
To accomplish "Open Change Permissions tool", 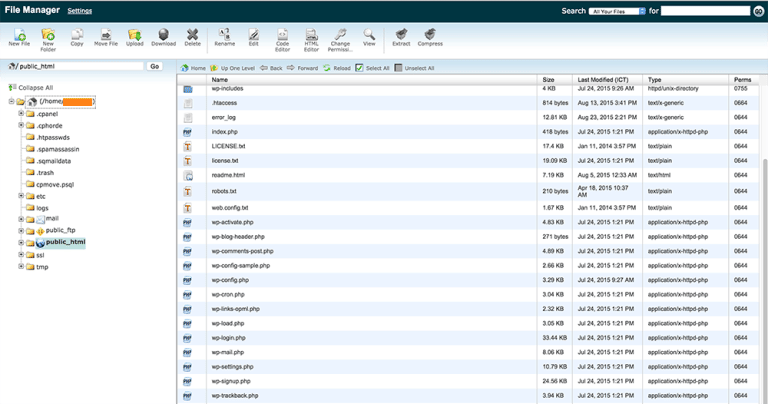I will pyautogui.click(x=340, y=40).
